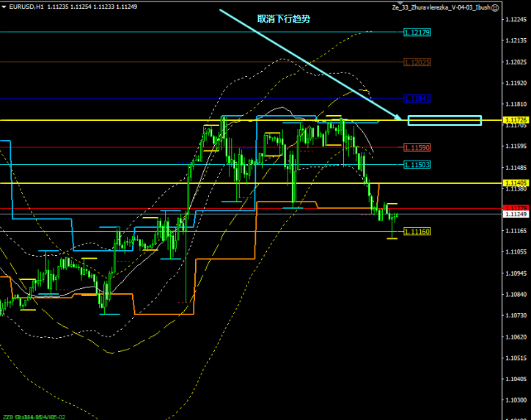Select the empty cyan rectangle object

point(444,120)
